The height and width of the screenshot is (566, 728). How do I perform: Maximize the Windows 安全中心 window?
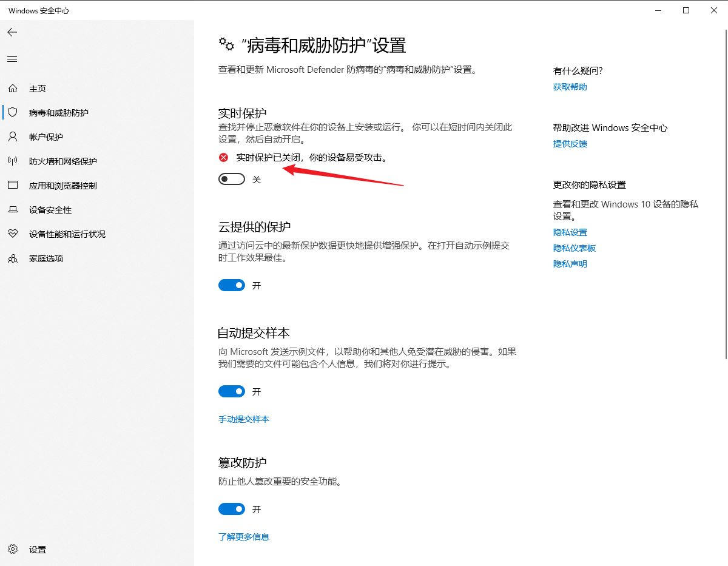(686, 10)
